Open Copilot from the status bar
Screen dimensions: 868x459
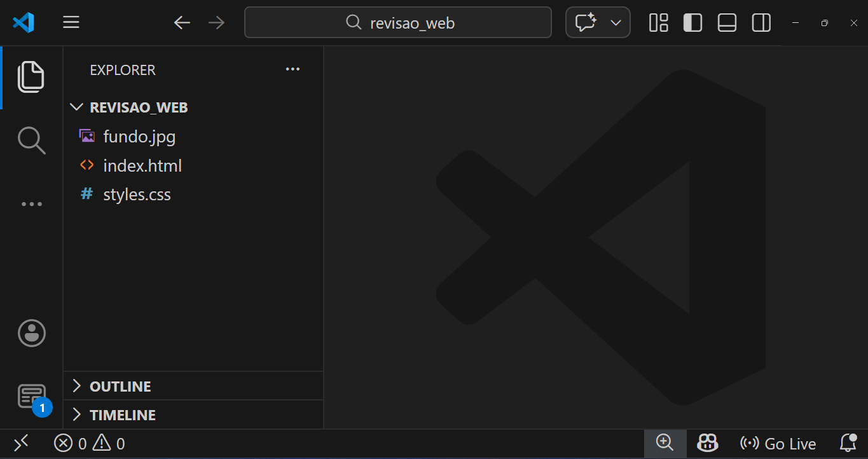click(706, 443)
